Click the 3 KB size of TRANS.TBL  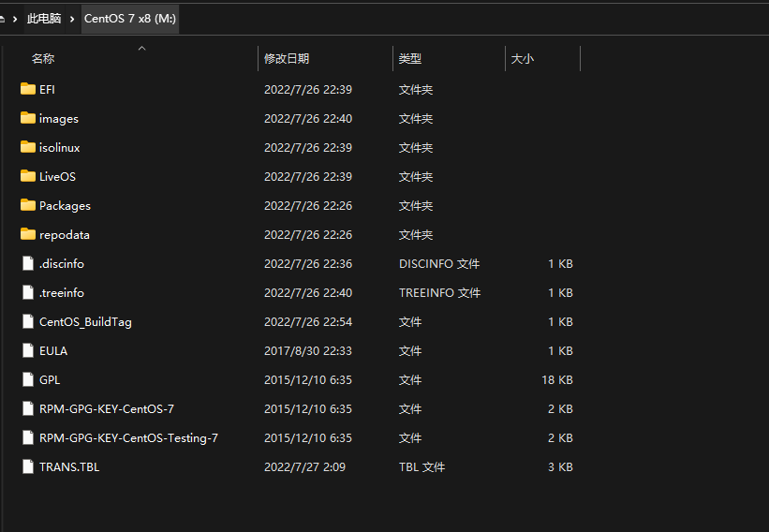pyautogui.click(x=560, y=466)
